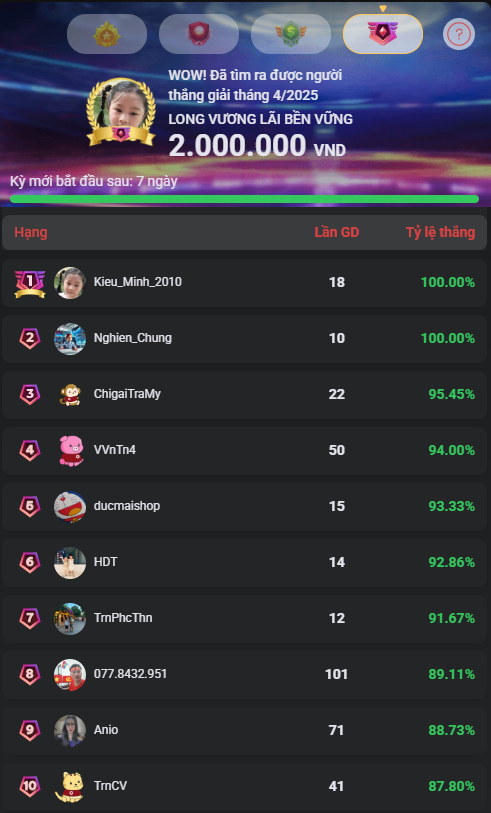
Task: Click the green countdown progress bar
Action: [x=244, y=199]
